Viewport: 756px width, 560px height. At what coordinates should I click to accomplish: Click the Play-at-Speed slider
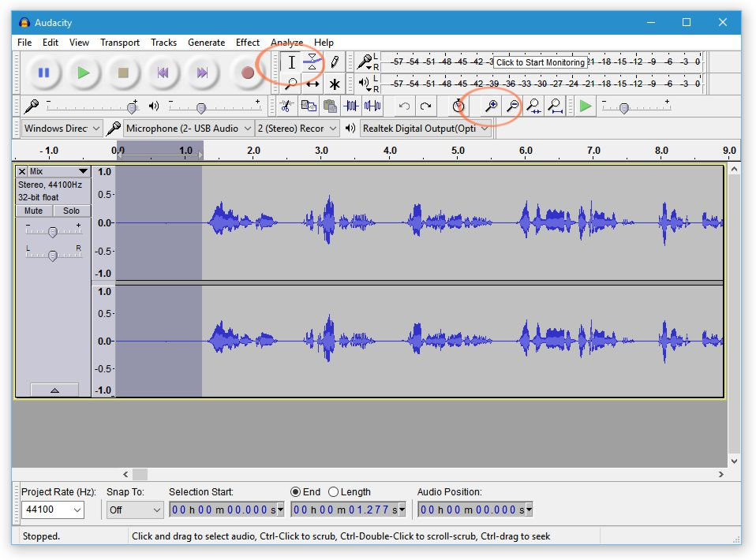[x=636, y=106]
